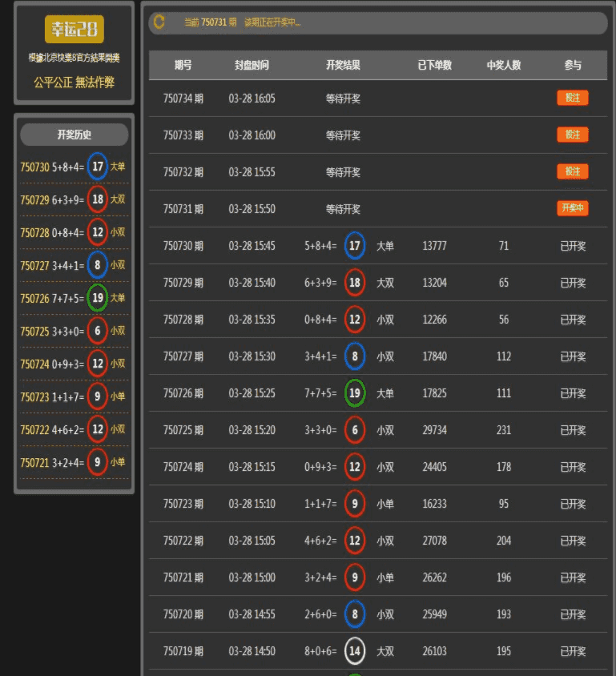Click the 开奖结果 column header
This screenshot has height=676, width=616.
pyautogui.click(x=343, y=65)
